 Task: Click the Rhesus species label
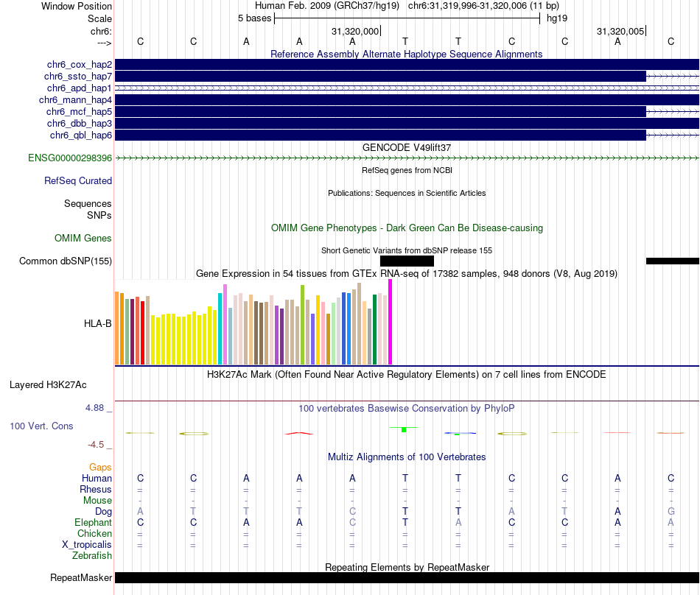coord(96,489)
